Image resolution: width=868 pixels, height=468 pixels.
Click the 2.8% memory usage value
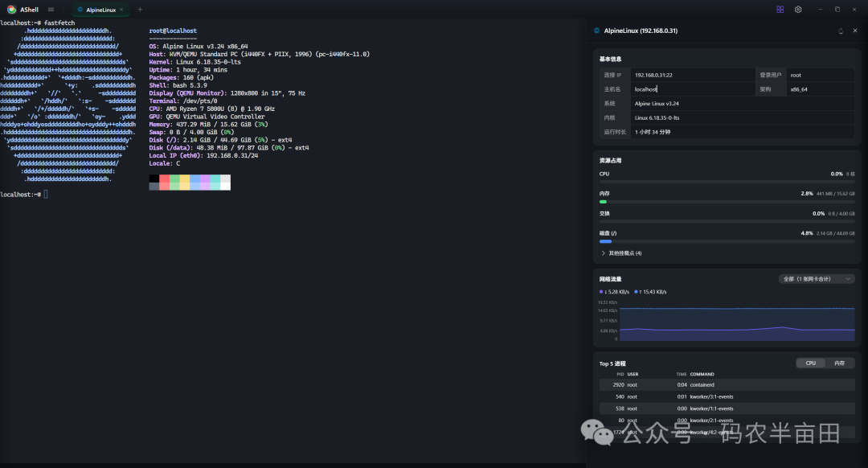(807, 194)
